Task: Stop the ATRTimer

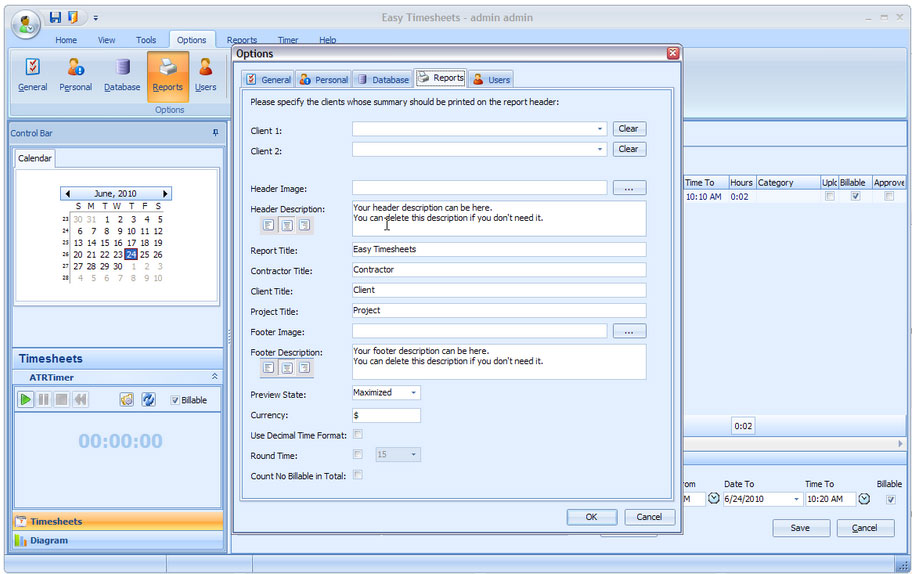Action: coord(62,400)
